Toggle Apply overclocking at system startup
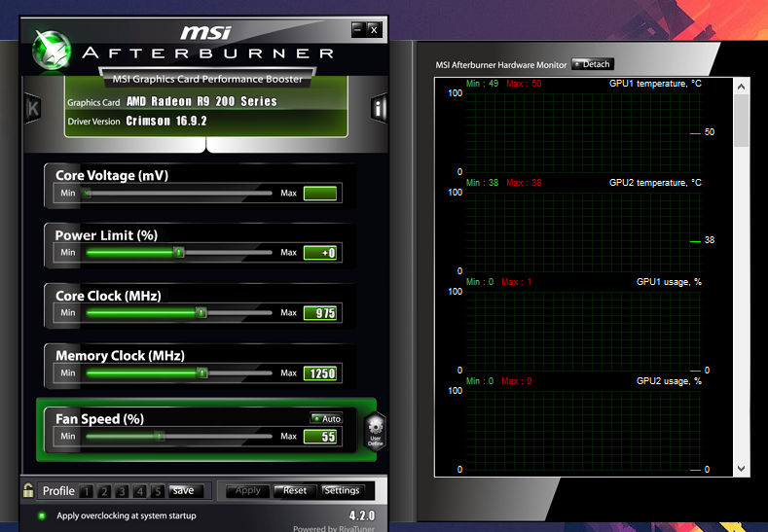The height and width of the screenshot is (532, 768). (42, 515)
